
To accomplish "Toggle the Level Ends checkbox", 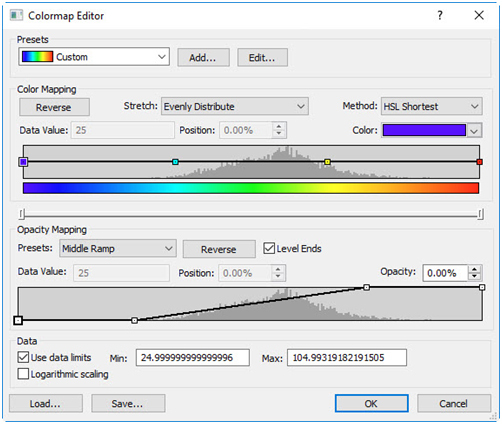I will pos(269,248).
